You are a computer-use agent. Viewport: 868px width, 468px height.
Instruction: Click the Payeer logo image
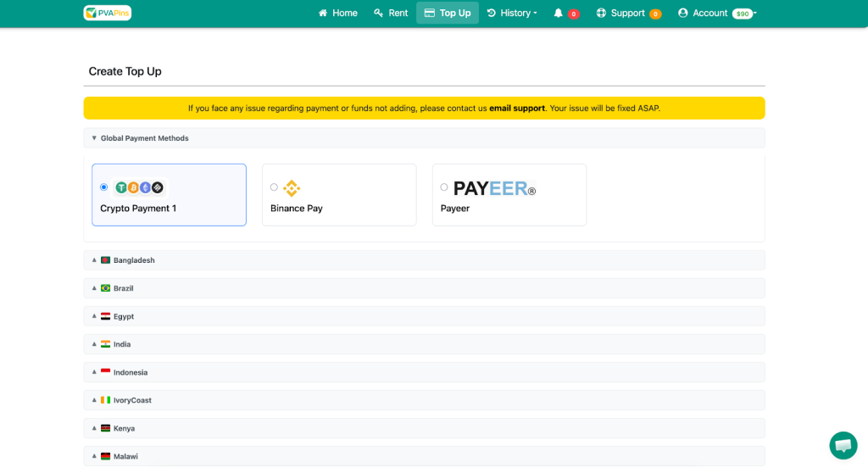coord(494,188)
